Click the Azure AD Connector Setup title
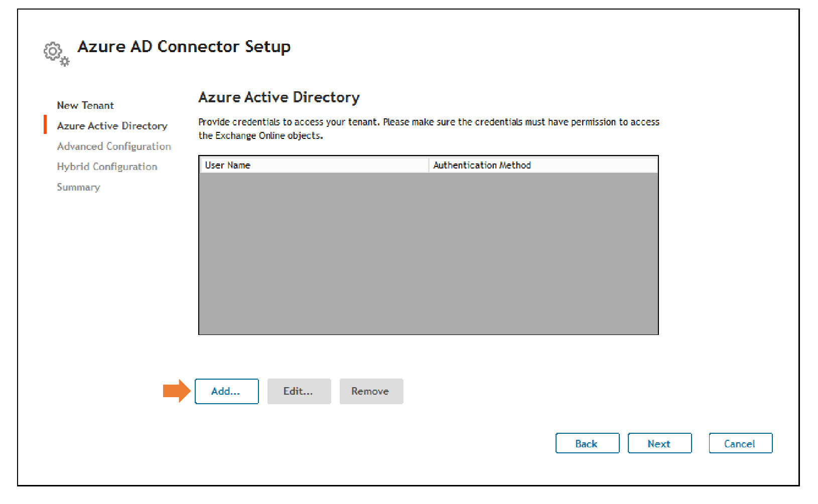The image size is (818, 504). coord(184,47)
